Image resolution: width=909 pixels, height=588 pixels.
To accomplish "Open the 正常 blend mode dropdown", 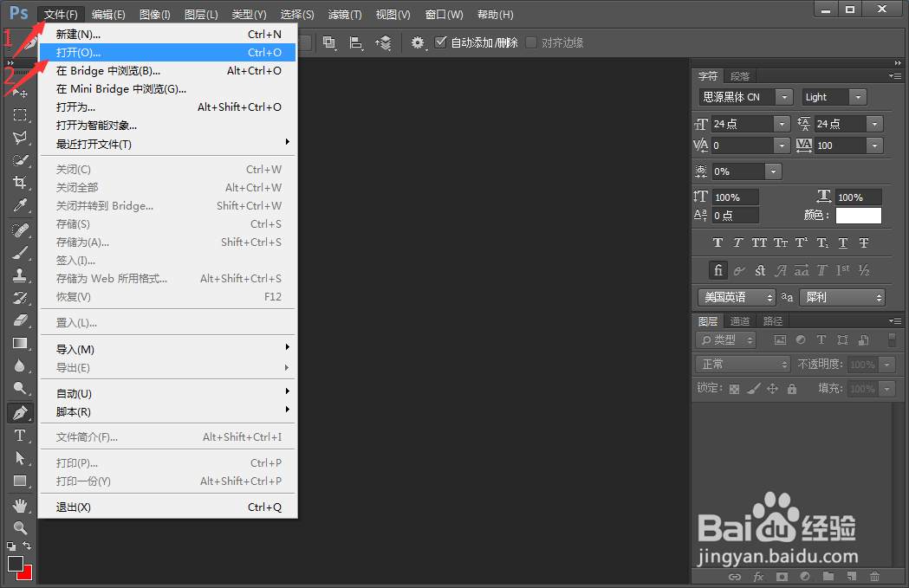I will coord(743,365).
